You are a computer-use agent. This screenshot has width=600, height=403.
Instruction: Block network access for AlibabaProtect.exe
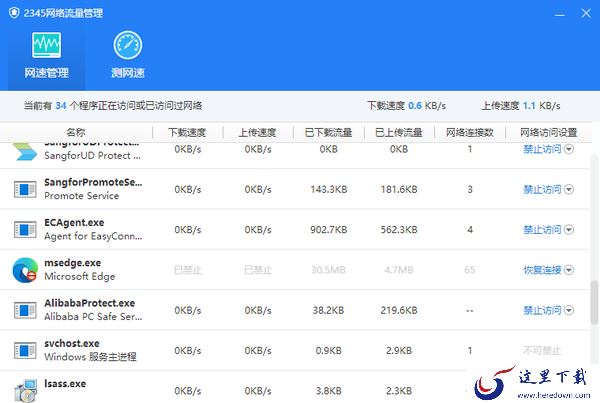(542, 310)
